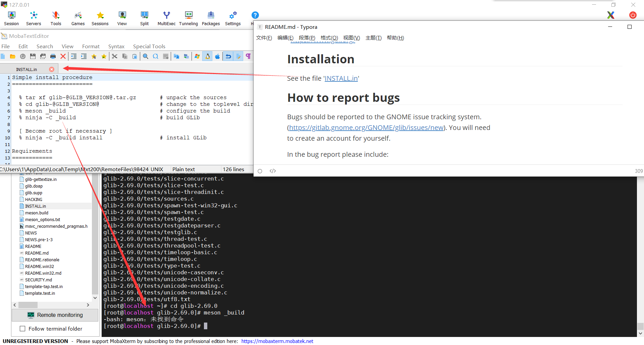This screenshot has height=345, width=644.
Task: Select glib.doap in file list
Action: click(x=34, y=186)
